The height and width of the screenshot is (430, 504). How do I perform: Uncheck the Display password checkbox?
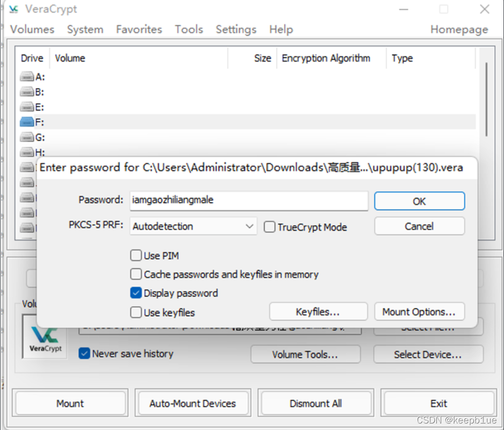pos(136,293)
